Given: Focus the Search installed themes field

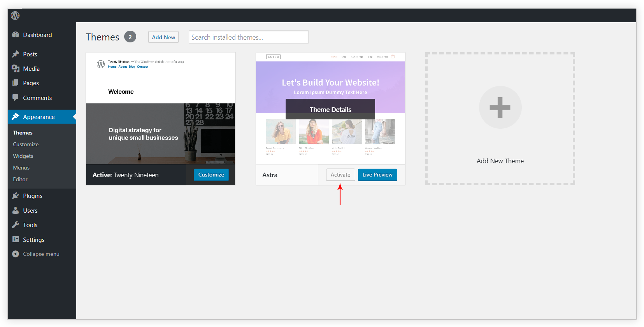Looking at the screenshot, I should coord(248,37).
